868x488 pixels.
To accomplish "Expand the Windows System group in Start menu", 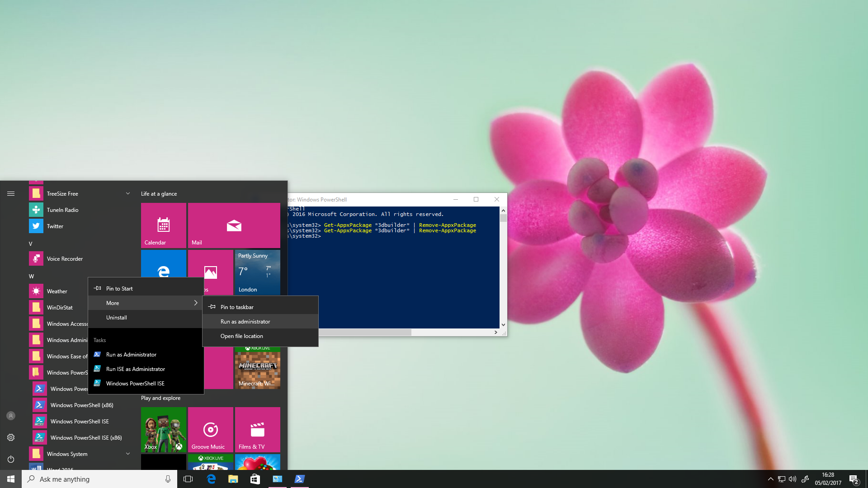I will (128, 454).
